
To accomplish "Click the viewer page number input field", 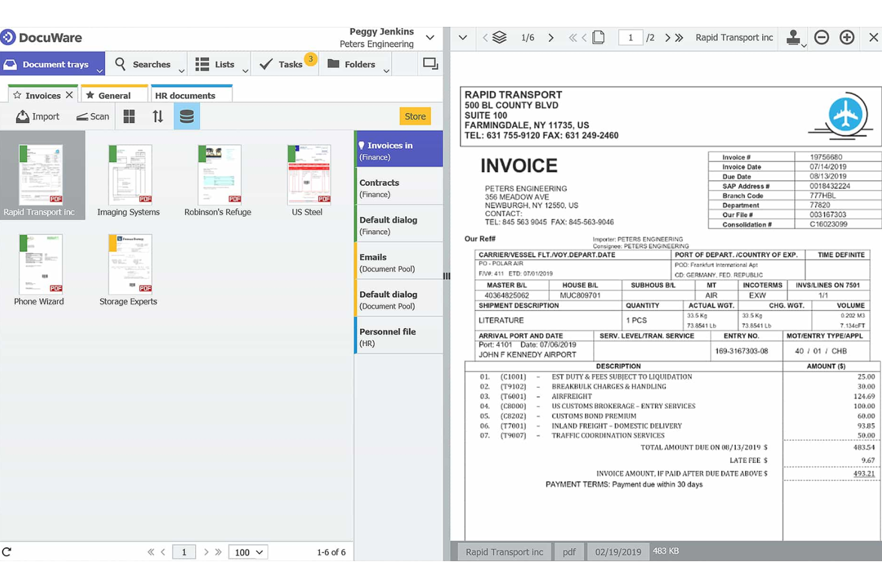I will coord(630,38).
